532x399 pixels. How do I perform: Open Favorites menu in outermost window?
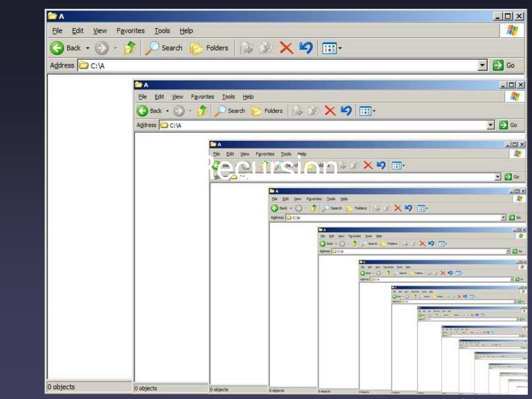tap(130, 31)
